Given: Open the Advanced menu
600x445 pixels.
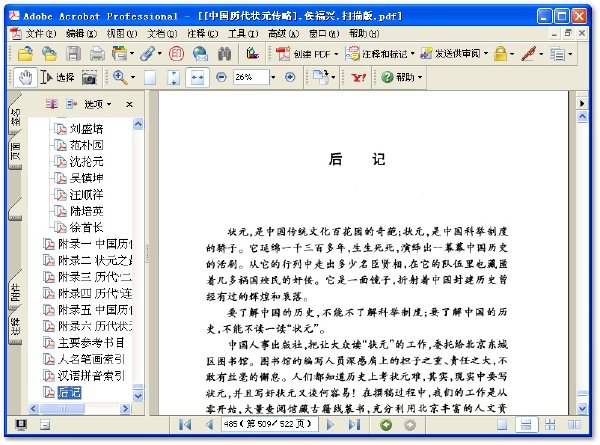Looking at the screenshot, I should [284, 34].
